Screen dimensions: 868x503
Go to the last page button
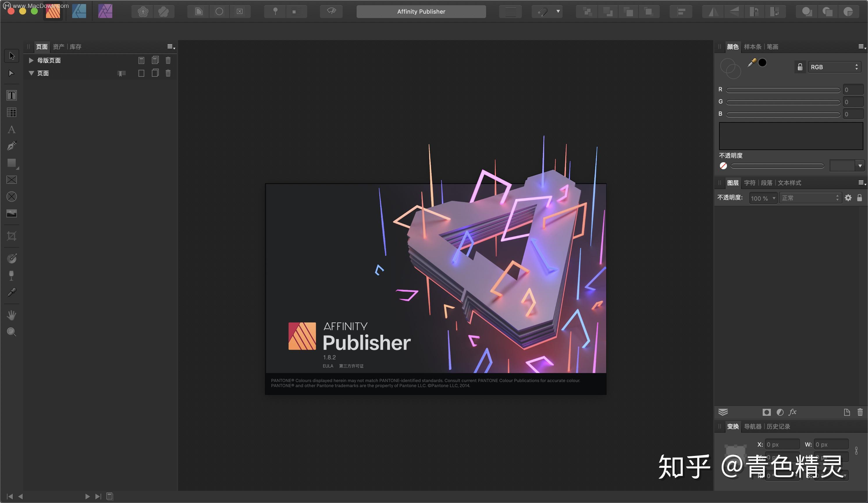tap(98, 496)
